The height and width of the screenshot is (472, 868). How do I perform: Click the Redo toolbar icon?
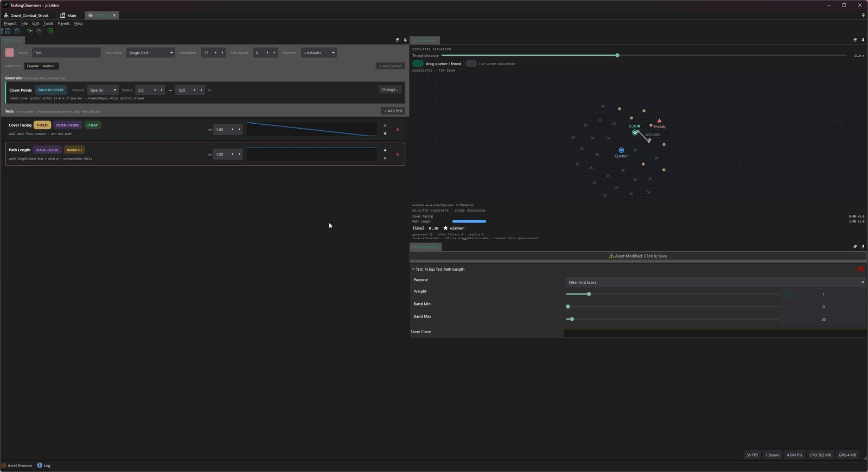tap(39, 31)
